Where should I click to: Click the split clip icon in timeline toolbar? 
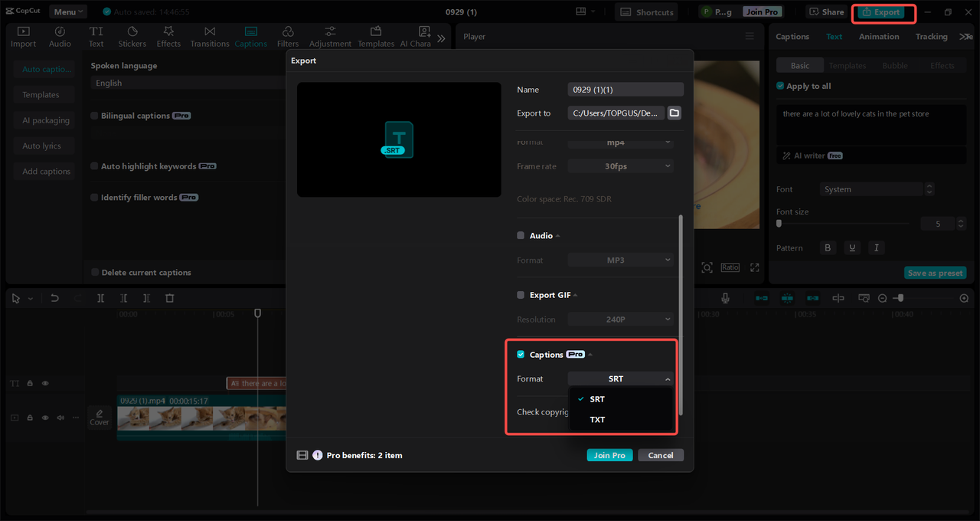(100, 298)
